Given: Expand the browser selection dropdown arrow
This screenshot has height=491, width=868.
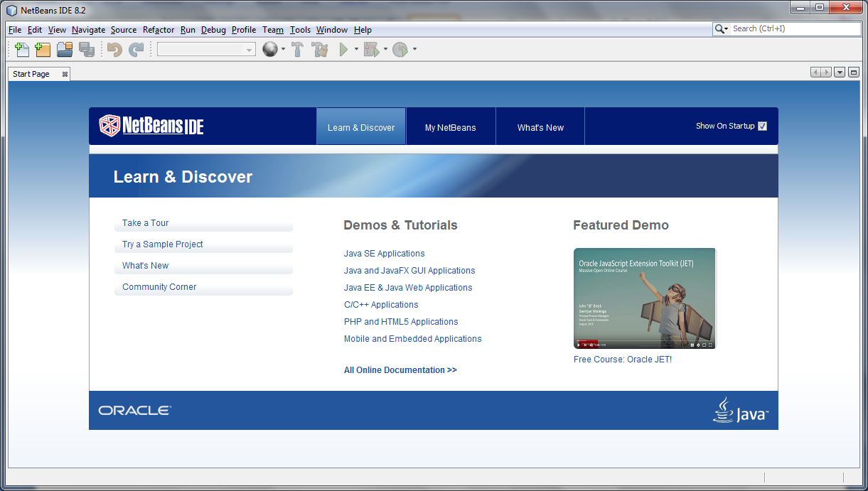Looking at the screenshot, I should (x=283, y=50).
